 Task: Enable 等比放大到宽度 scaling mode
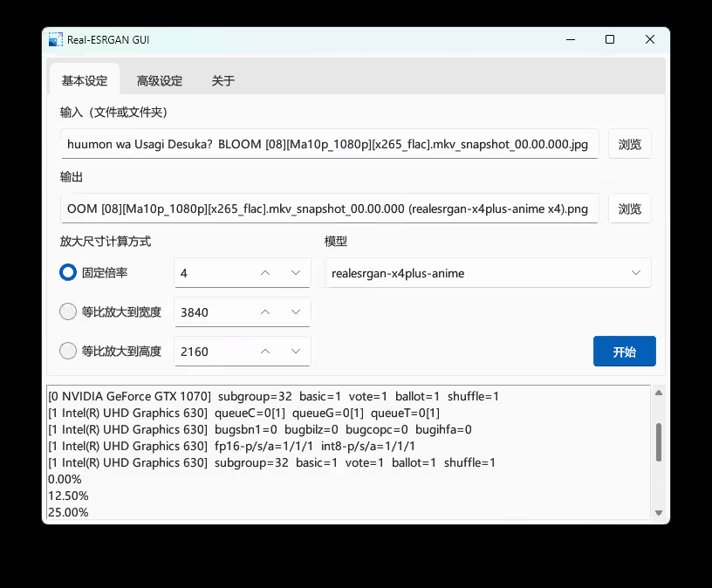pos(67,311)
